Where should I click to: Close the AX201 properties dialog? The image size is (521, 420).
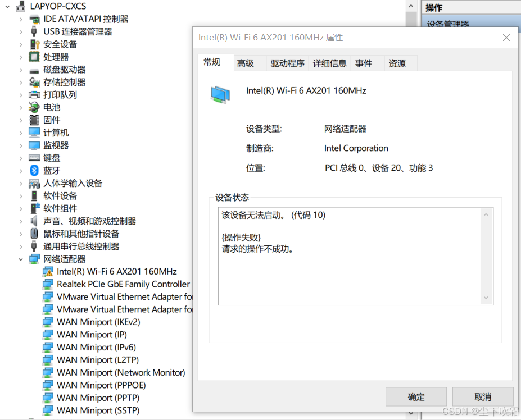point(506,38)
